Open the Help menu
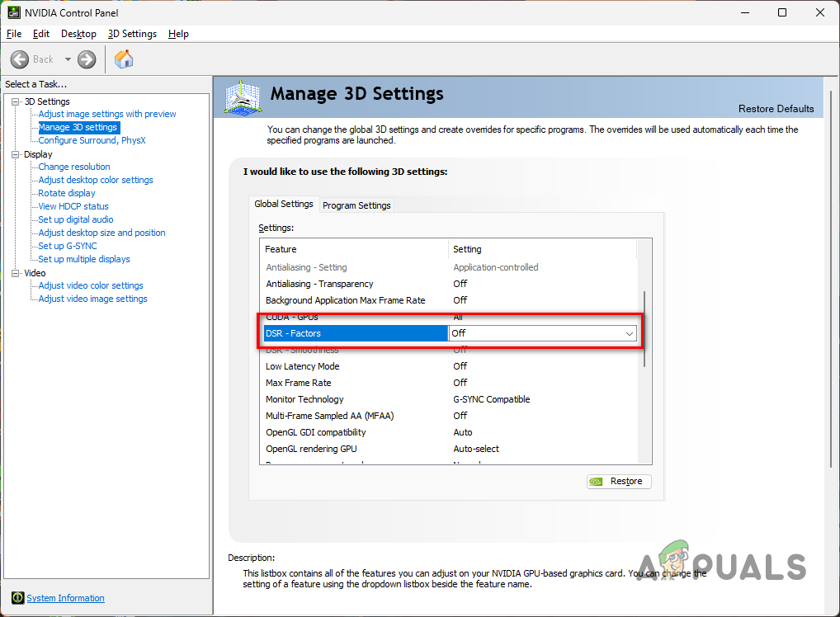 178,34
